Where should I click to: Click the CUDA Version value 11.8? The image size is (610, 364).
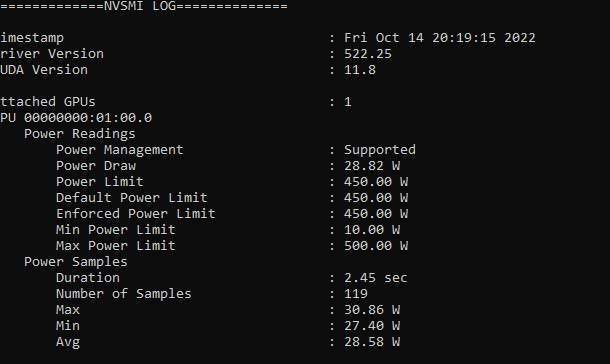coord(360,70)
